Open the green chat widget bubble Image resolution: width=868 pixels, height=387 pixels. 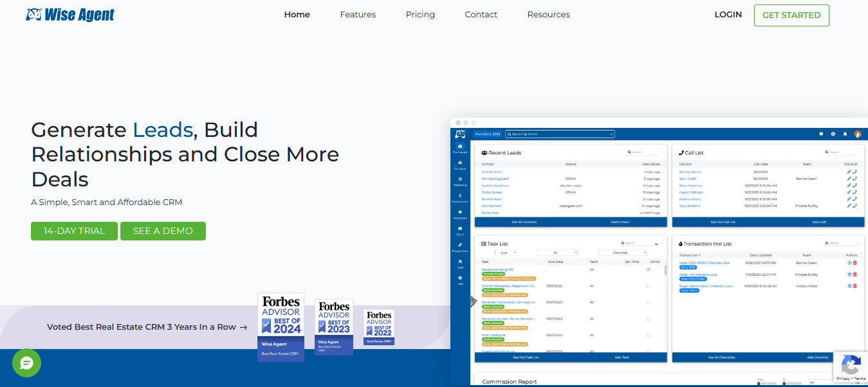click(26, 363)
